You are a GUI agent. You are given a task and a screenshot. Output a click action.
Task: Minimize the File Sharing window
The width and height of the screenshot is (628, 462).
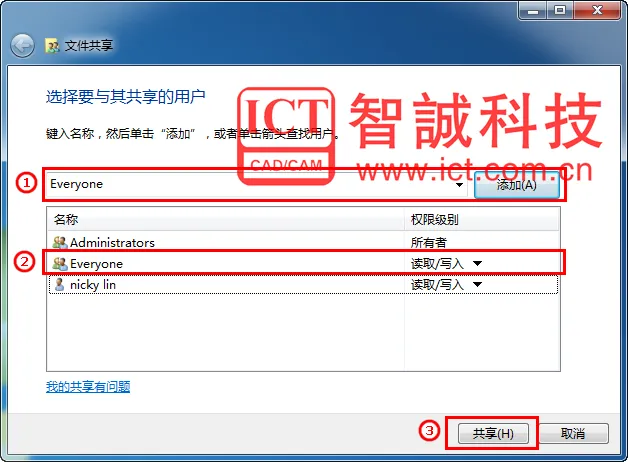533,10
